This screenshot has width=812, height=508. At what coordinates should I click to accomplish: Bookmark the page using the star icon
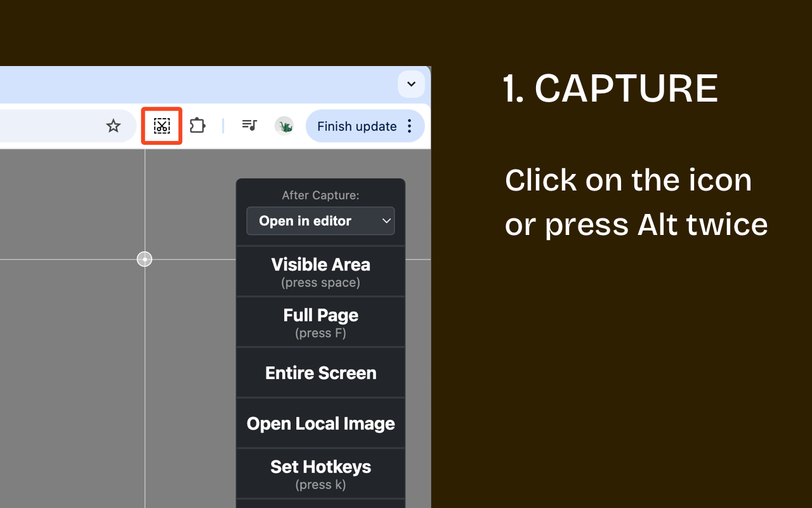[114, 126]
